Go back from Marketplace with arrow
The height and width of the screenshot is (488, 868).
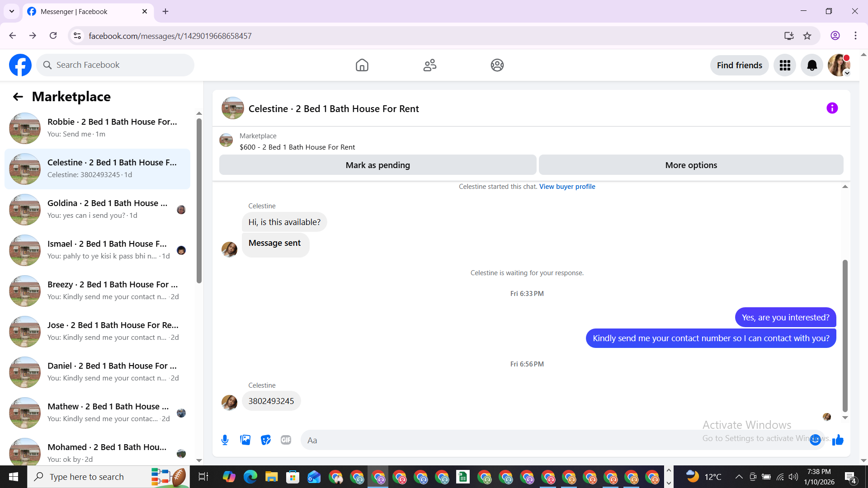(18, 97)
